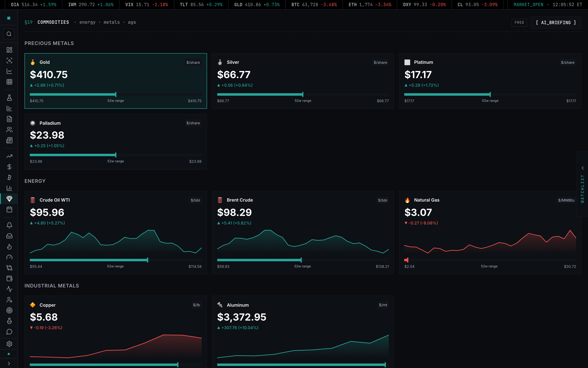Jump to the ags section link
The height and width of the screenshot is (368, 588).
coord(132,22)
